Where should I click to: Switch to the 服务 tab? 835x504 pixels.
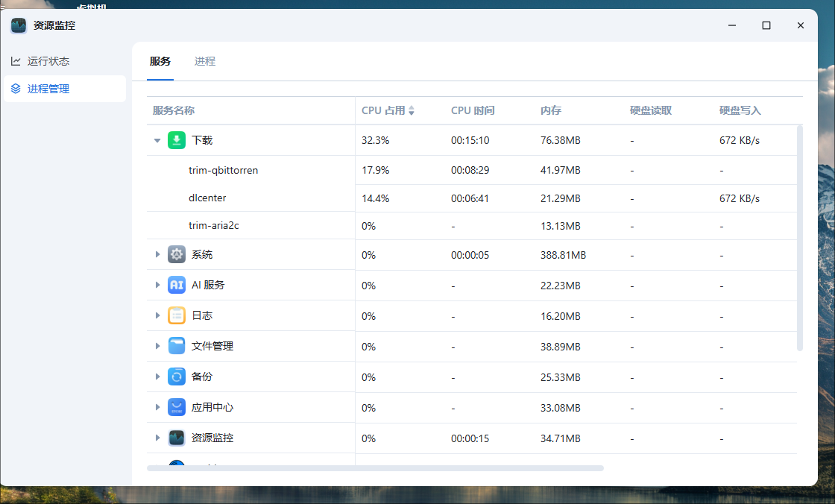click(160, 61)
